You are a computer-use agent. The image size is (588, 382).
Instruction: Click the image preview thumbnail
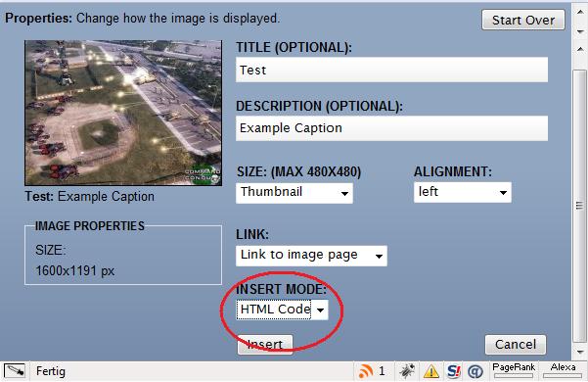pos(123,113)
